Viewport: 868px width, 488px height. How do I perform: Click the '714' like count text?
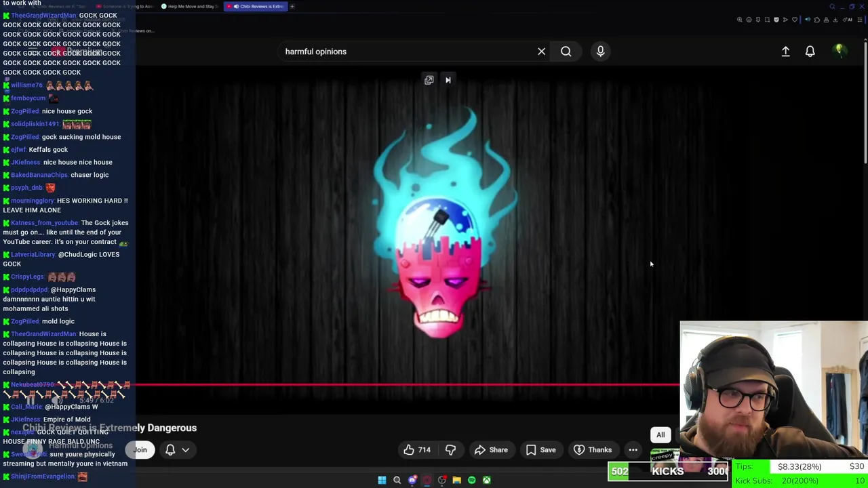[x=424, y=449]
